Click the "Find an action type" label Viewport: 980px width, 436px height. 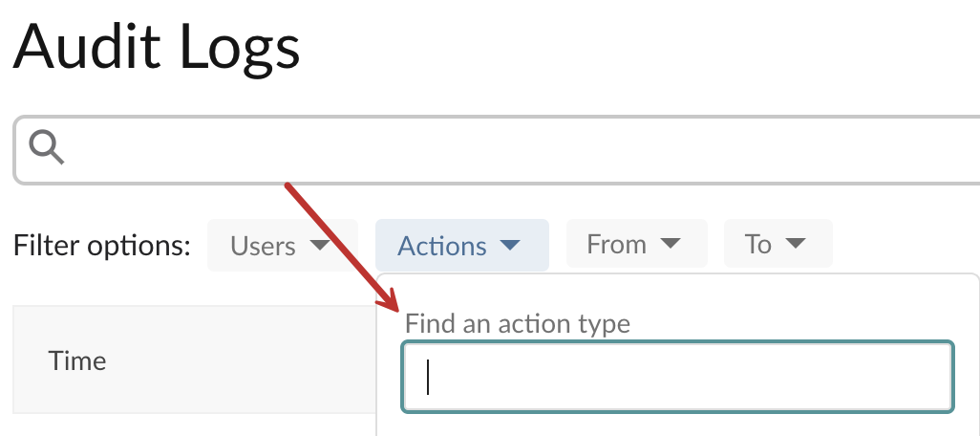tap(518, 323)
